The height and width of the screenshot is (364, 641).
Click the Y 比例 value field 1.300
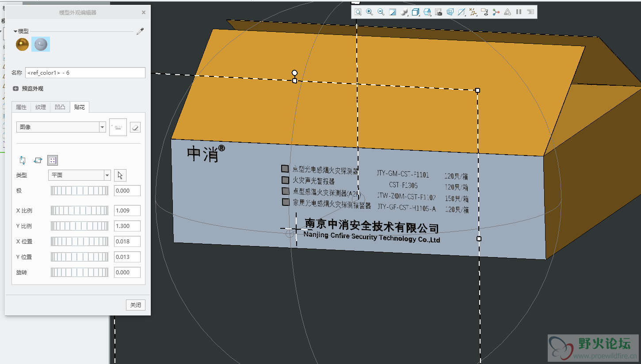[x=127, y=226]
